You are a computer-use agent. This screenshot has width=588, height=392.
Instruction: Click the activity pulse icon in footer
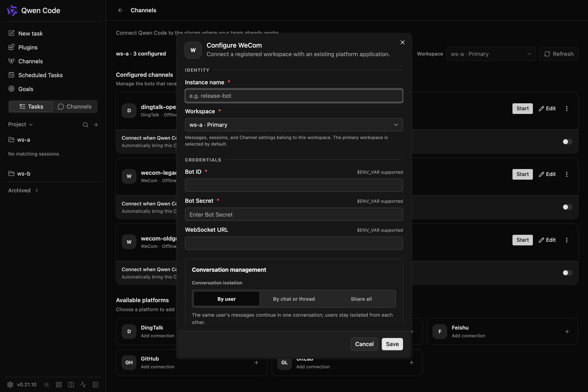tap(83, 384)
